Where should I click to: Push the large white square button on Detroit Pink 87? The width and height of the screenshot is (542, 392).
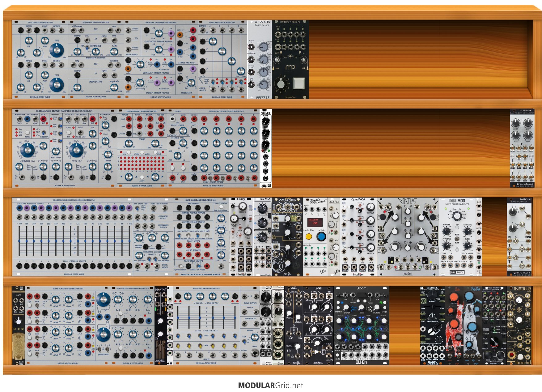(299, 83)
